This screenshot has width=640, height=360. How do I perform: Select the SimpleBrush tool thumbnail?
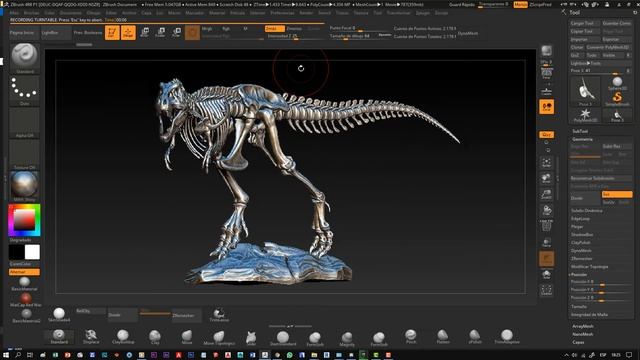[617, 98]
